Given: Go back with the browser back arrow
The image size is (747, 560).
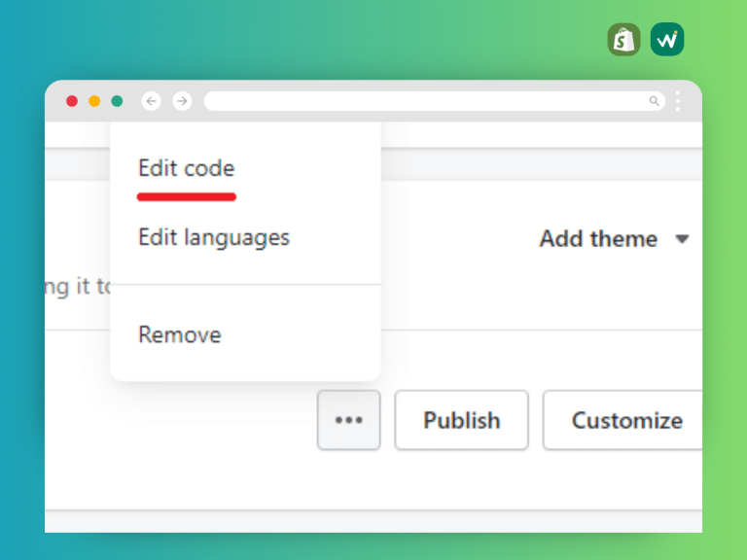Looking at the screenshot, I should coord(152,101).
